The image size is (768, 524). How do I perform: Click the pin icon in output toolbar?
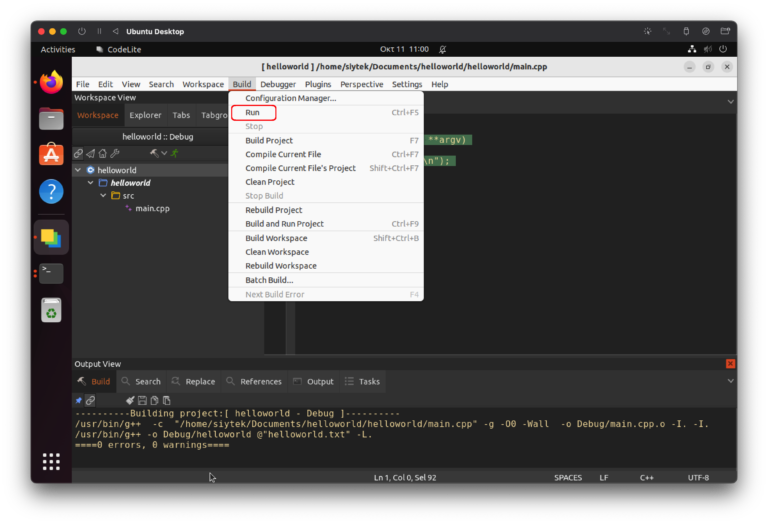(79, 400)
